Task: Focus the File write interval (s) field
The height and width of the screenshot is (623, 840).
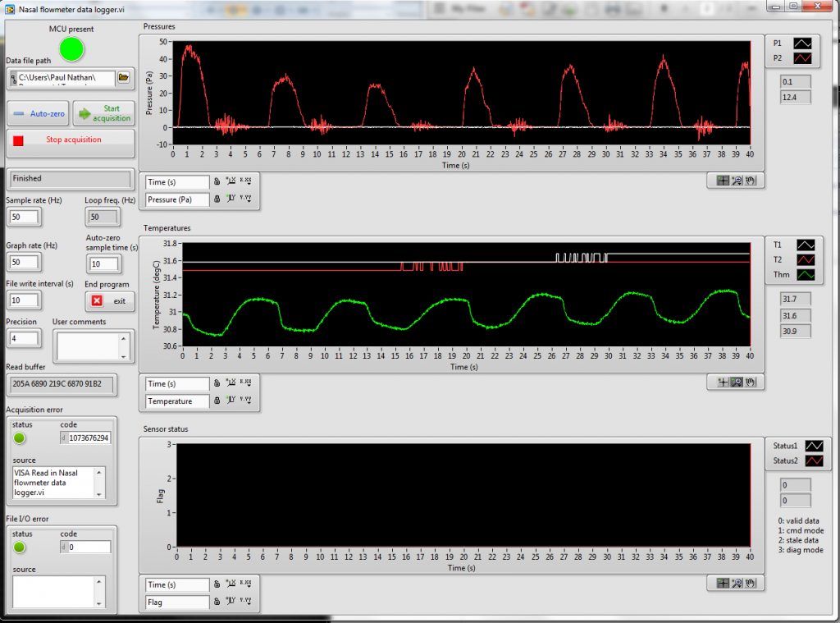Action: (x=24, y=300)
